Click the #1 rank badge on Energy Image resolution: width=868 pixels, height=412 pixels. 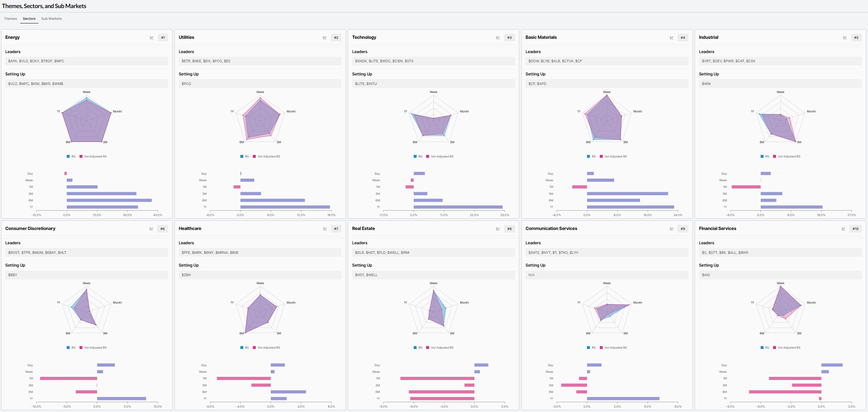coord(163,38)
